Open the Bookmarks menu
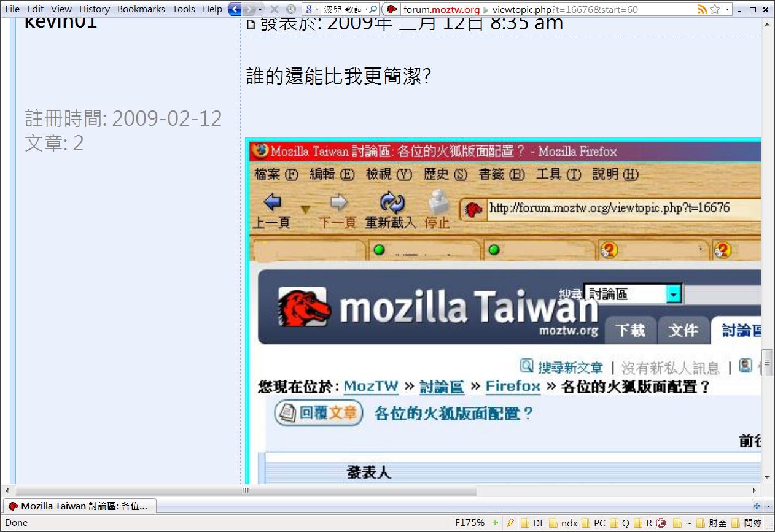 click(141, 9)
